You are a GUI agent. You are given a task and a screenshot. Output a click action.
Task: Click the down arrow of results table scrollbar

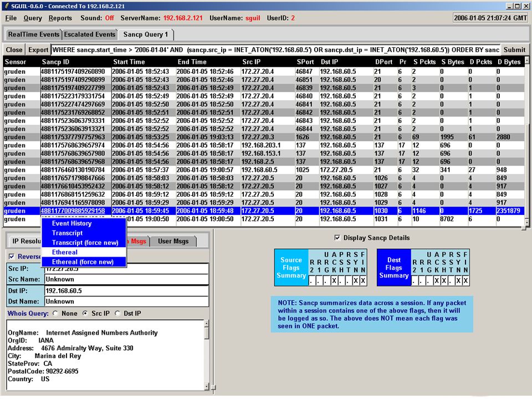pyautogui.click(x=527, y=222)
